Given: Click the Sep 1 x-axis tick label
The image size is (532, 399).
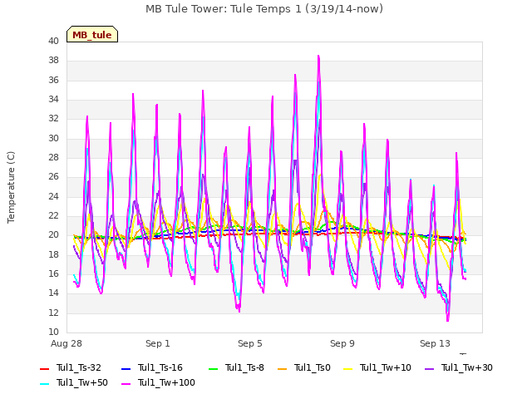Looking at the screenshot, I should 158,343.
